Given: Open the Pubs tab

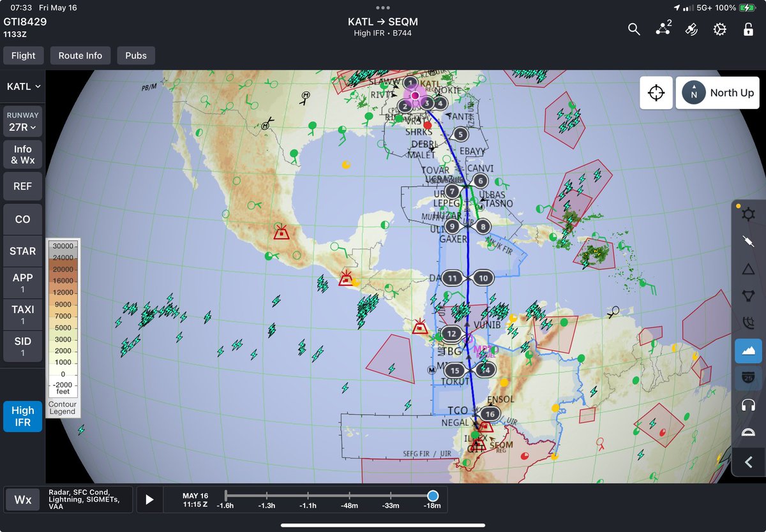Looking at the screenshot, I should (x=136, y=55).
